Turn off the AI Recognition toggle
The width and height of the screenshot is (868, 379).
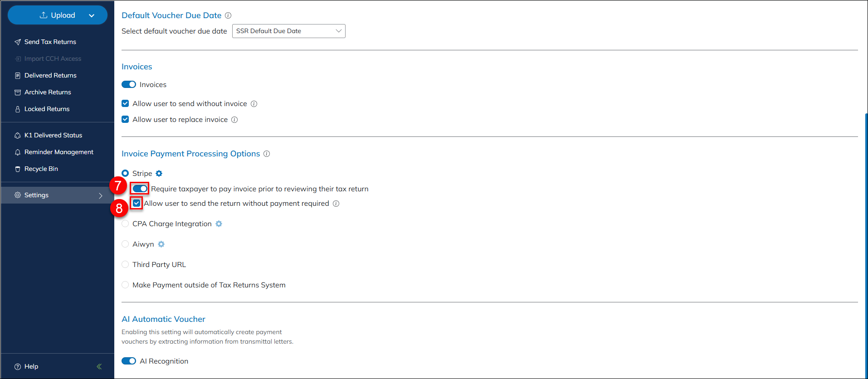pos(129,361)
